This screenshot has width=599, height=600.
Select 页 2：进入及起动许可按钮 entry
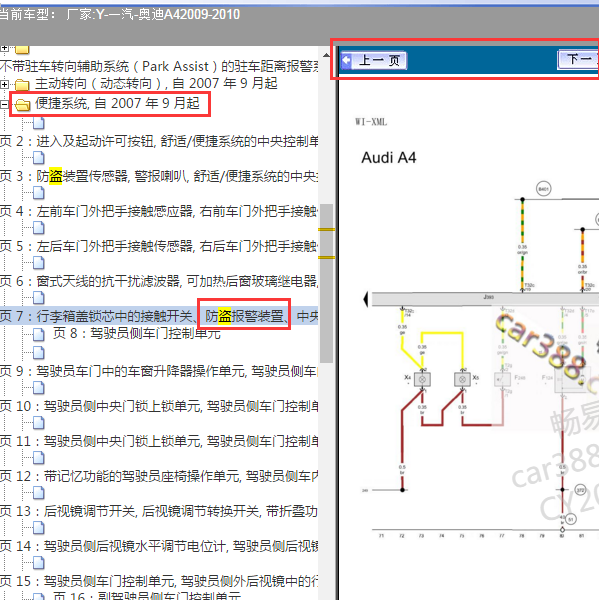click(159, 142)
